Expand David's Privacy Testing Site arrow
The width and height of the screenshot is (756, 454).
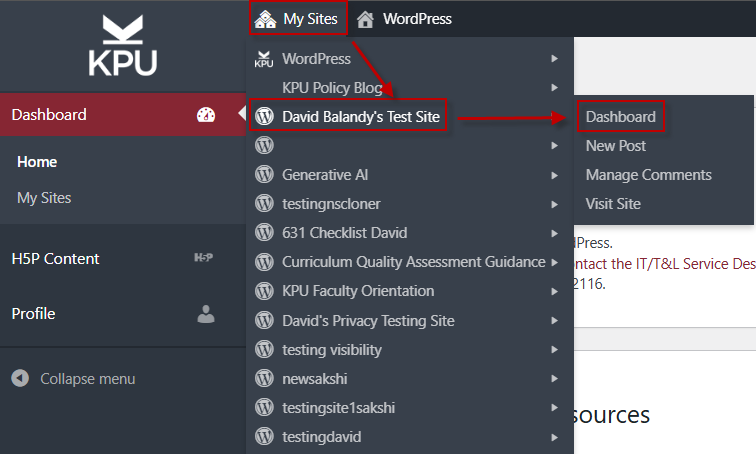[x=554, y=320]
